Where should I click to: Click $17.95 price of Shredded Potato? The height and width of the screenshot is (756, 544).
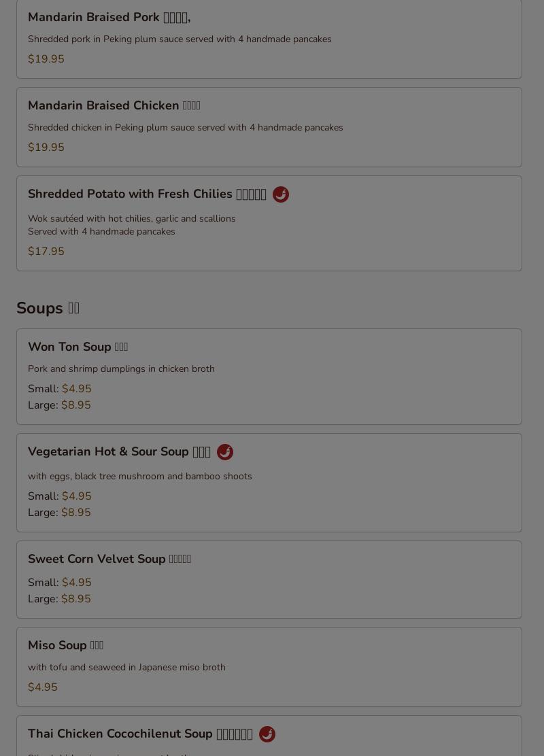tap(46, 252)
